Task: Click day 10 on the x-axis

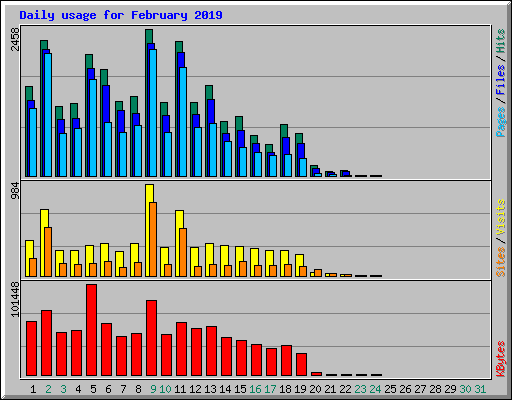Action: [x=165, y=389]
